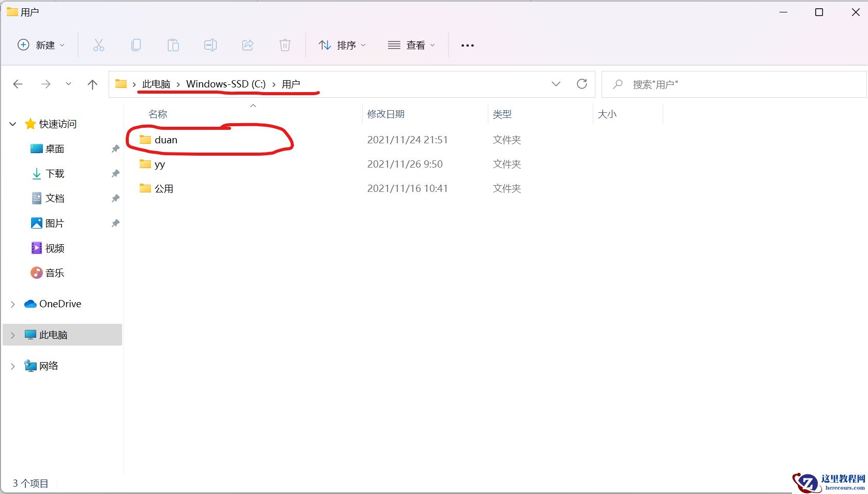Click the Rename icon in the toolbar
Viewport: 868px width, 494px height.
pyautogui.click(x=211, y=45)
